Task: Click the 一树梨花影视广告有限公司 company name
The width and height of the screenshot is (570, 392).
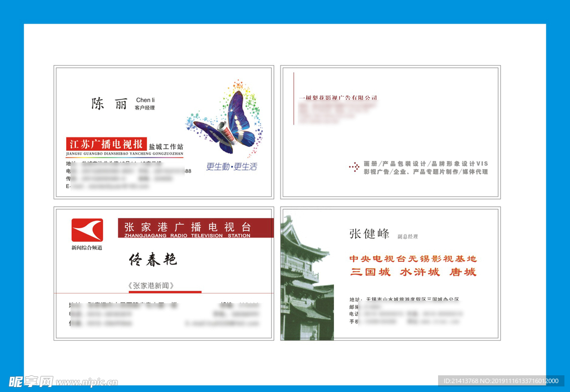Action: point(338,98)
